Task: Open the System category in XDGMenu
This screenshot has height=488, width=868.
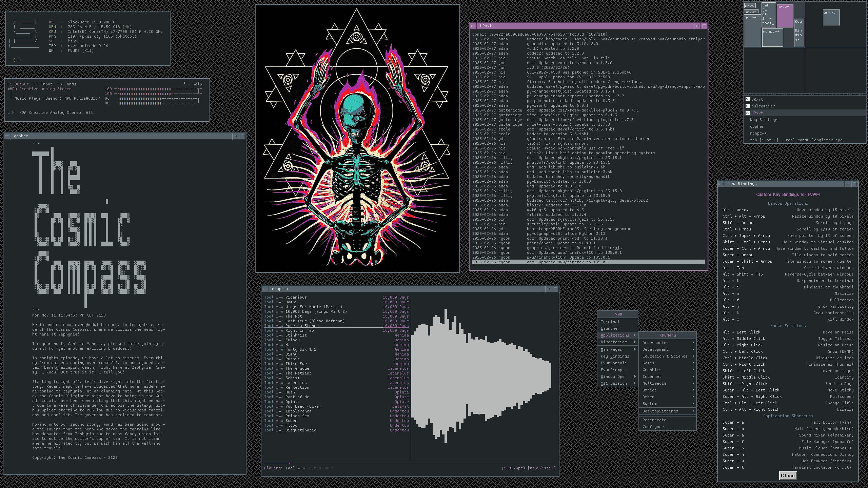Action: coord(667,404)
